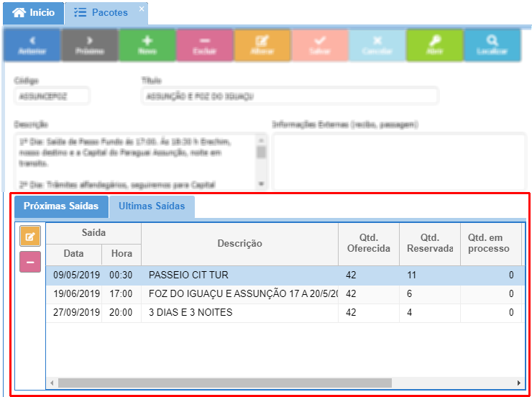This screenshot has width=532, height=397.
Task: Click the PASSEIO CIT TUR description cell
Action: click(x=239, y=275)
